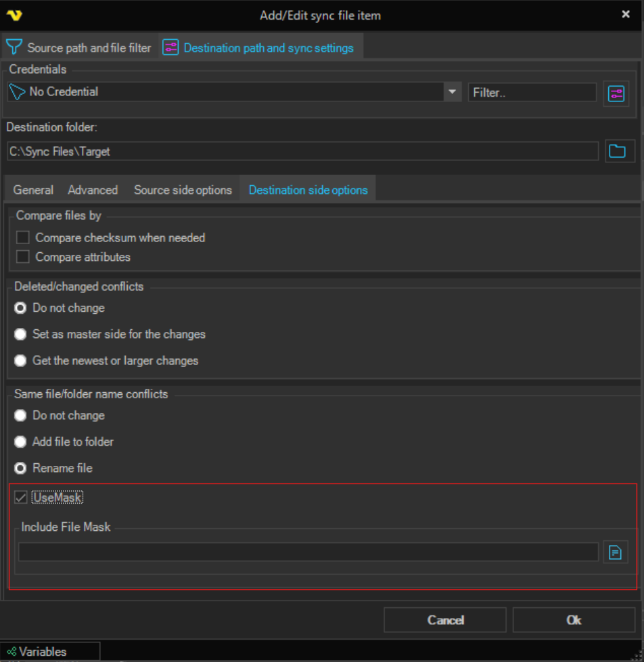644x662 pixels.
Task: Expand the No Credential dropdown arrow
Action: pos(452,92)
